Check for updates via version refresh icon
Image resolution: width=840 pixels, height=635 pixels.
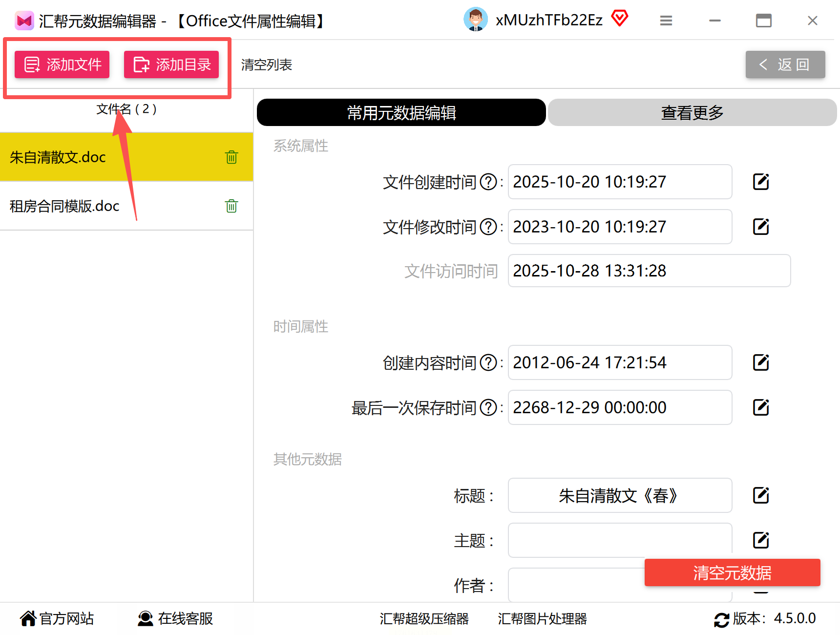click(x=721, y=619)
